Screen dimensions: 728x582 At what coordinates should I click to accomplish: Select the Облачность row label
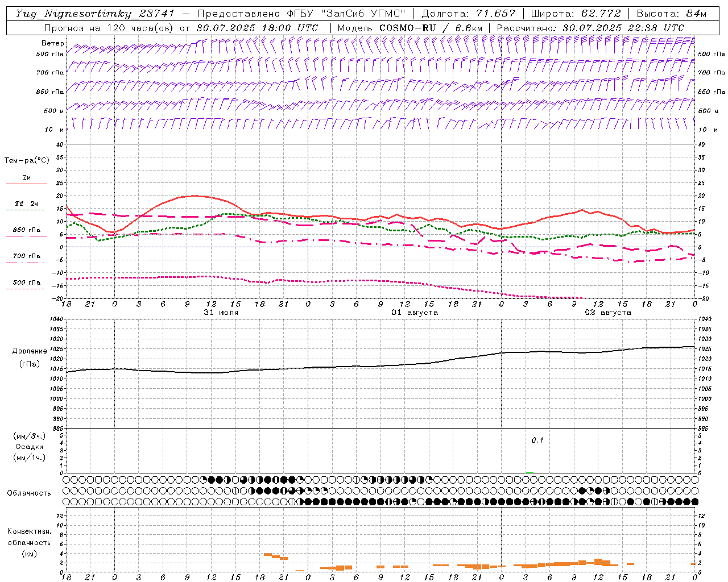click(x=29, y=493)
